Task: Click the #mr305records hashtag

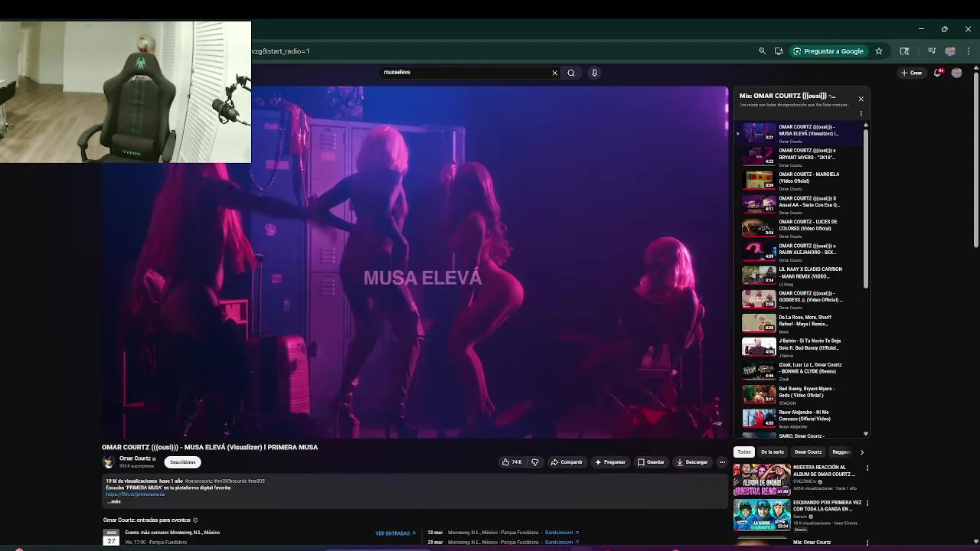Action: point(230,481)
